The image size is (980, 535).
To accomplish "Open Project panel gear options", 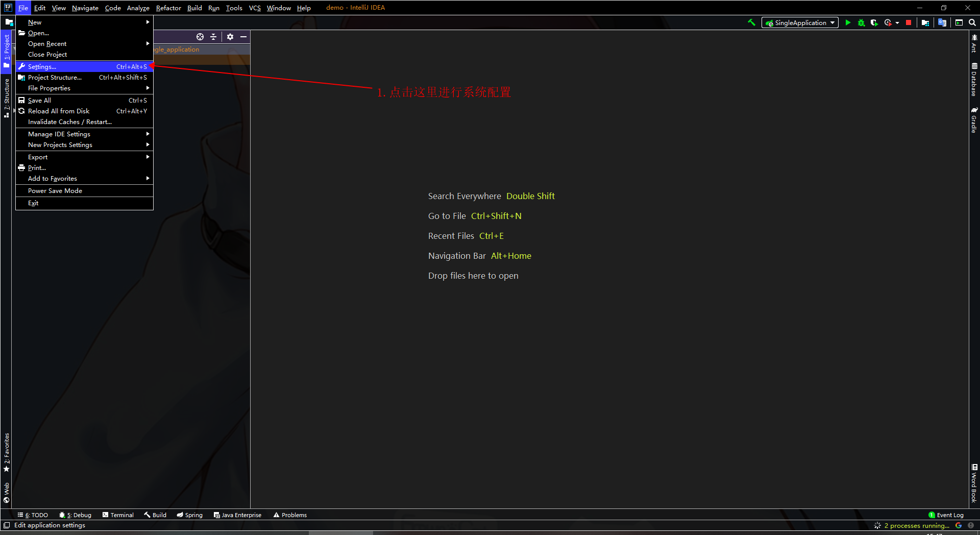I will pyautogui.click(x=230, y=37).
